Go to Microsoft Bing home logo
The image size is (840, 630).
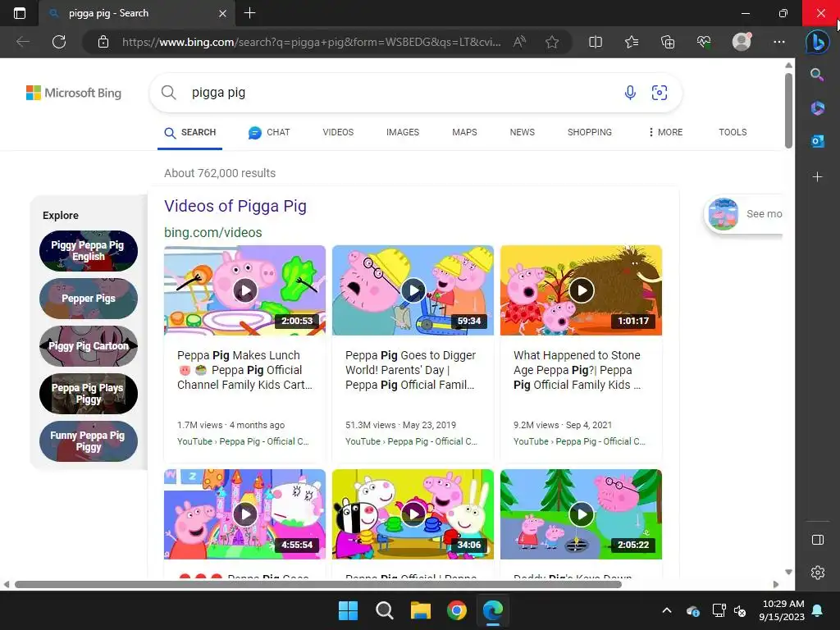tap(74, 93)
